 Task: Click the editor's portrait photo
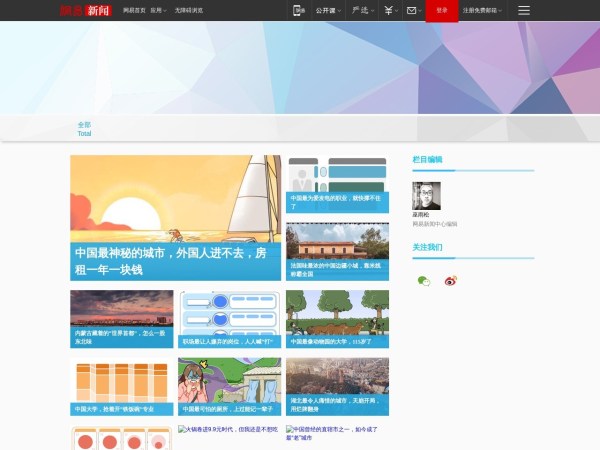coord(427,196)
